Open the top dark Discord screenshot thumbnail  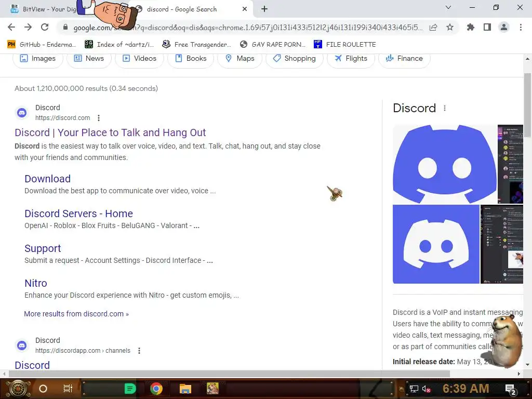[510, 164]
